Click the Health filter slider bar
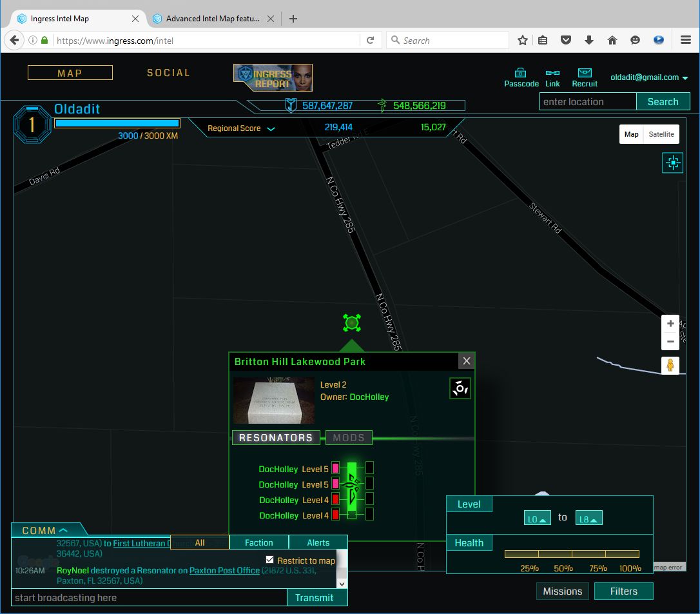The image size is (700, 614). point(571,554)
